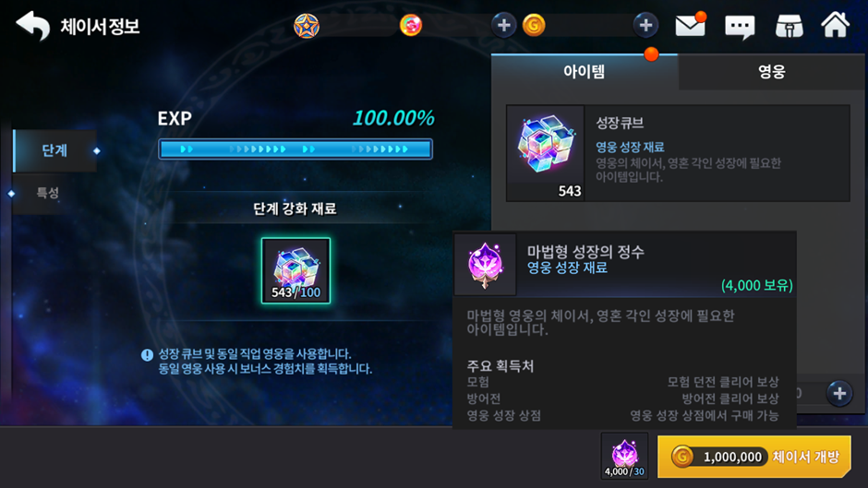Image resolution: width=868 pixels, height=488 pixels.
Task: Tap the growth cube material slot 543/100
Action: pos(295,270)
